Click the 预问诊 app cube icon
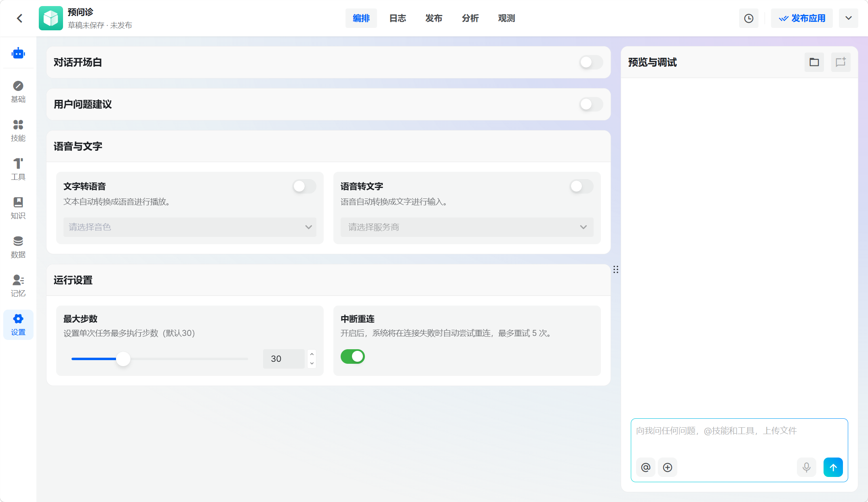This screenshot has width=868, height=502. click(51, 18)
